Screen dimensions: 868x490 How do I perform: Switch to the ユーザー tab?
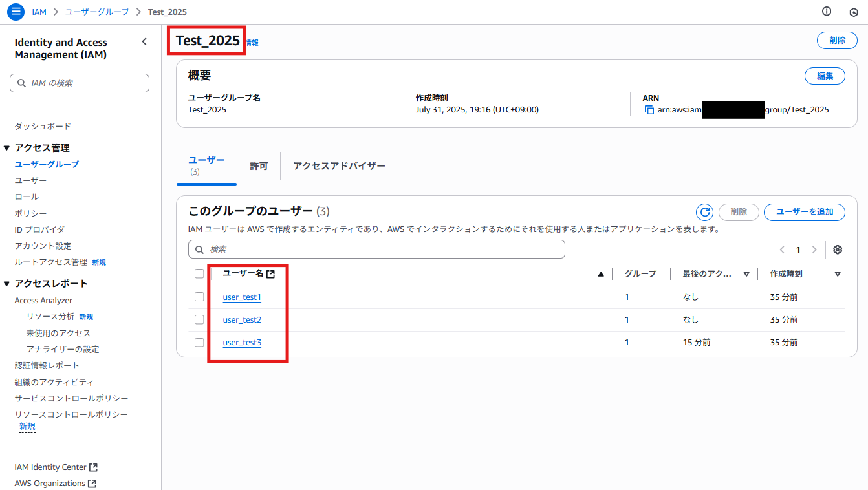pos(206,165)
